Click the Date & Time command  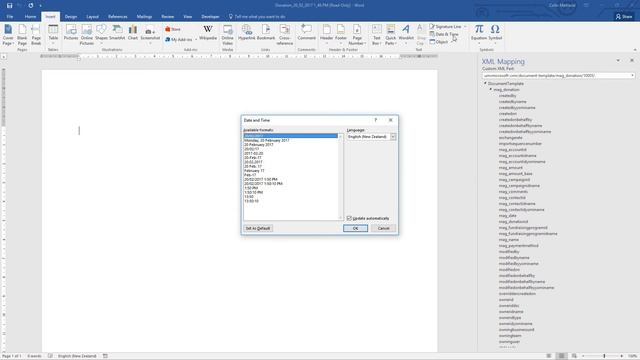coord(444,34)
